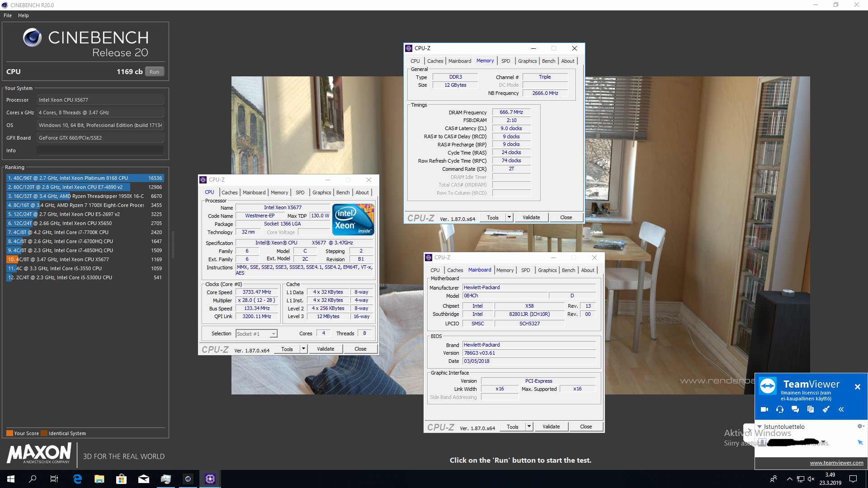The height and width of the screenshot is (488, 868).
Task: Start TeamViewer video call with camera icon
Action: [x=764, y=409]
